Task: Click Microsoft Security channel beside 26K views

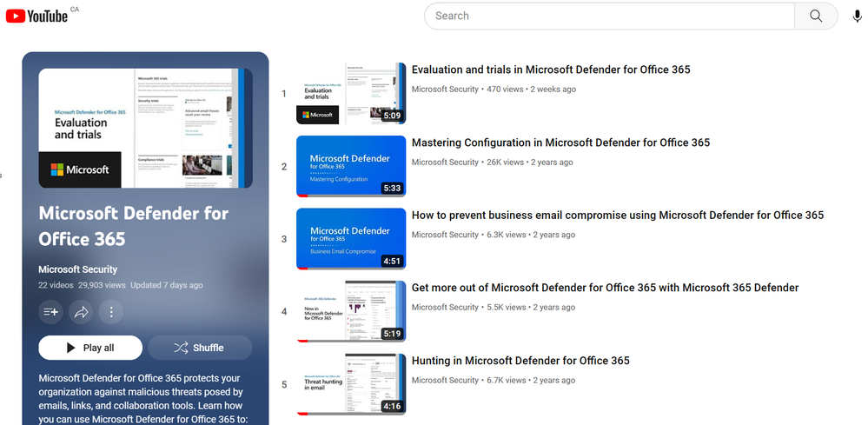Action: (445, 163)
